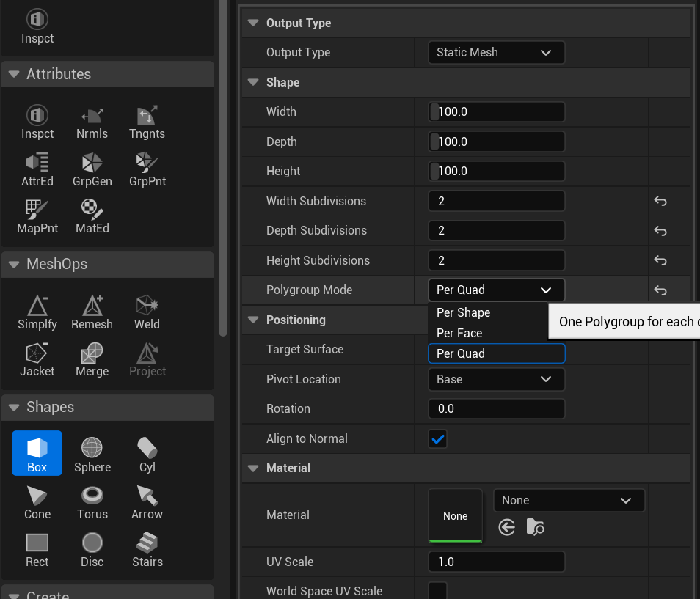Choose the Stairs shape tool
Viewport: 700px width, 599px height.
[x=147, y=548]
